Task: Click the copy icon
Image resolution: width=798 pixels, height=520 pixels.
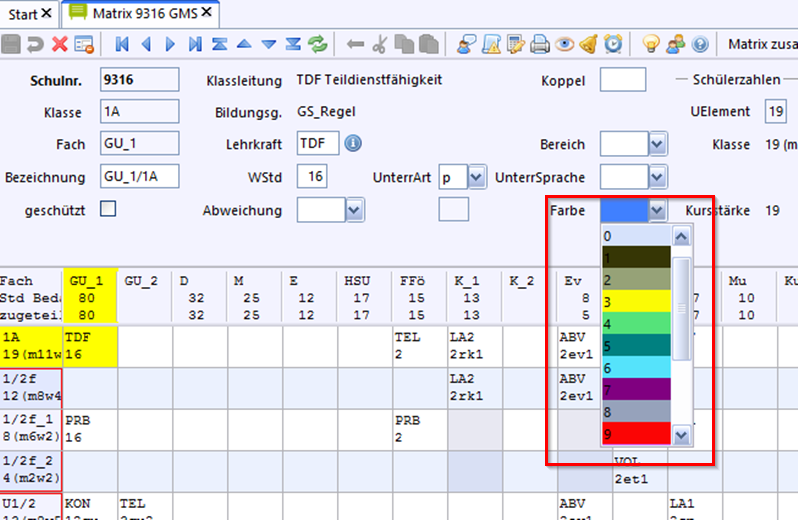Action: point(405,44)
